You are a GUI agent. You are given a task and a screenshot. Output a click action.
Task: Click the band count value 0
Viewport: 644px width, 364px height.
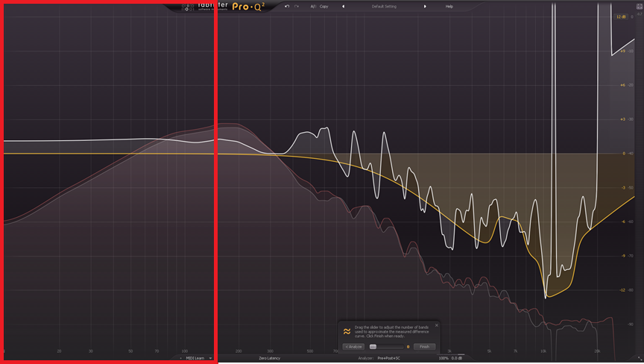pyautogui.click(x=408, y=347)
